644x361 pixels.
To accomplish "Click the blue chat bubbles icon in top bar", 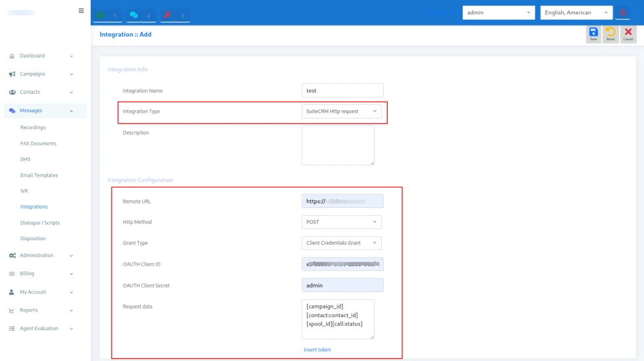I will [134, 14].
